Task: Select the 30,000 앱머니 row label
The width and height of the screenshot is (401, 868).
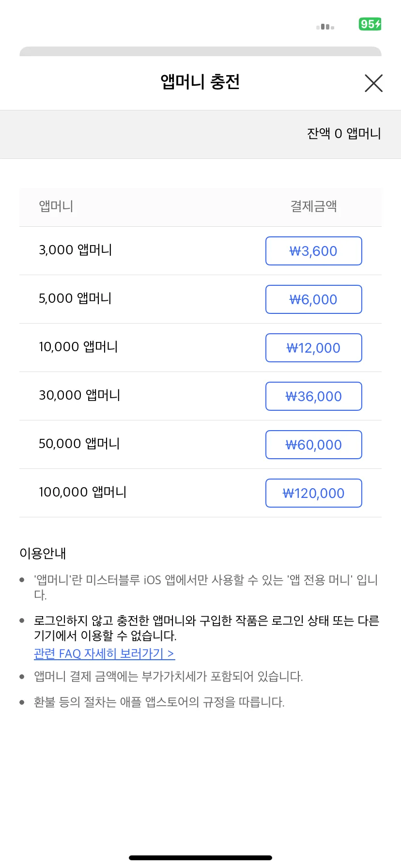Action: click(x=79, y=395)
